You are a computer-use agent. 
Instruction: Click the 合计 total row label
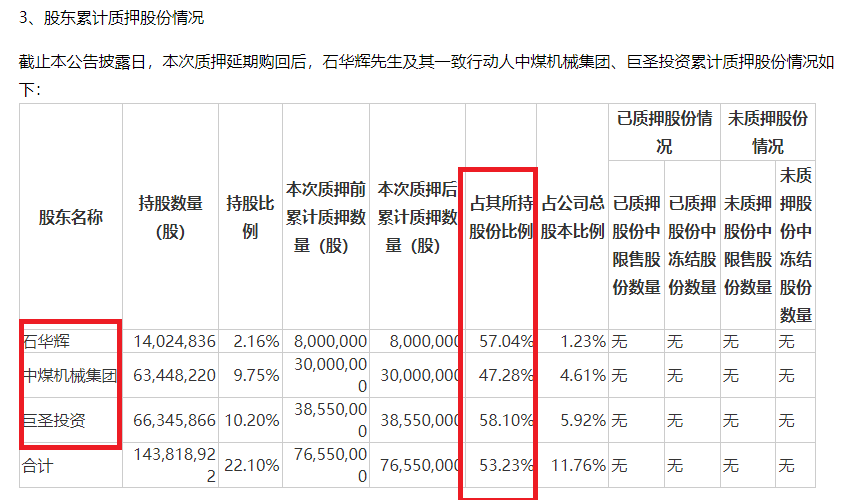tap(38, 465)
